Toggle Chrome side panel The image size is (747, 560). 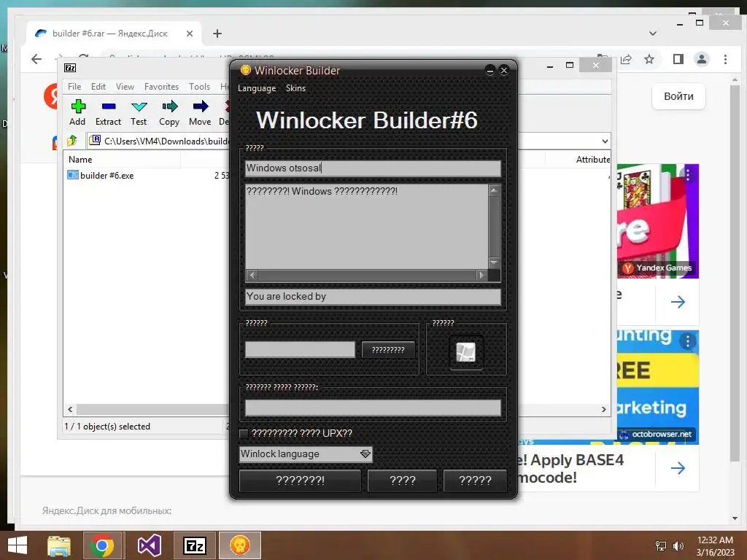(x=678, y=59)
